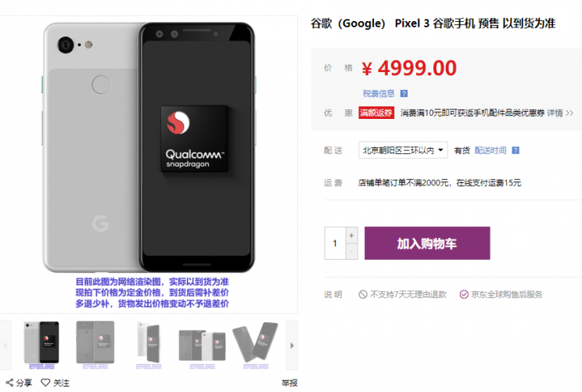The height and width of the screenshot is (392, 582).
Task: Open the delivery time help icon
Action: 516,150
